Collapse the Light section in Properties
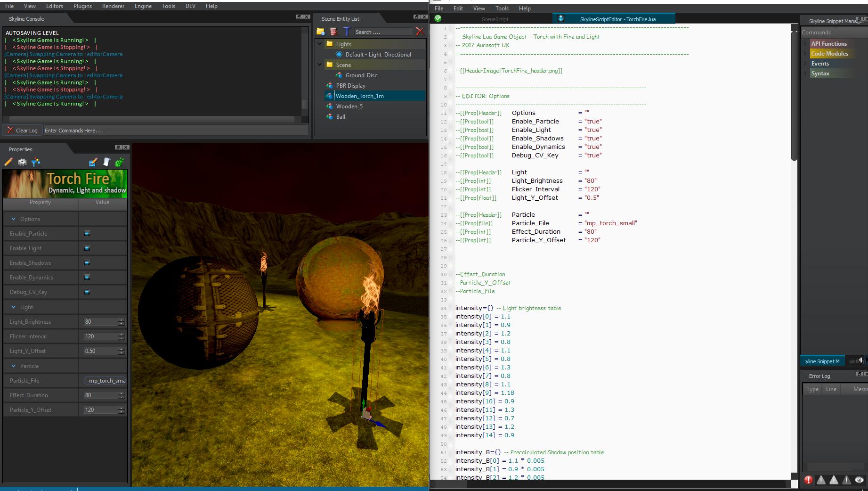This screenshot has width=868, height=491. [13, 307]
